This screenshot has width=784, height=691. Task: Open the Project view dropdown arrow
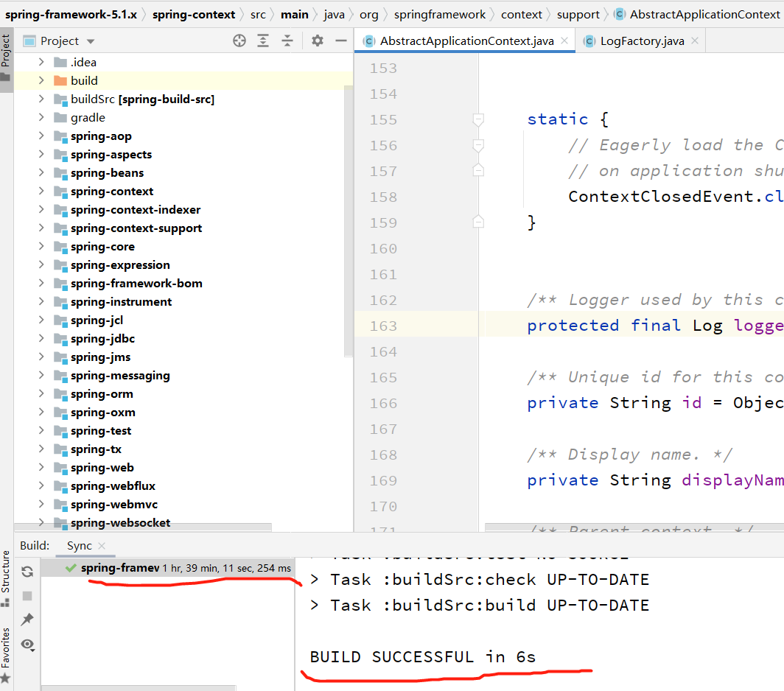point(91,41)
